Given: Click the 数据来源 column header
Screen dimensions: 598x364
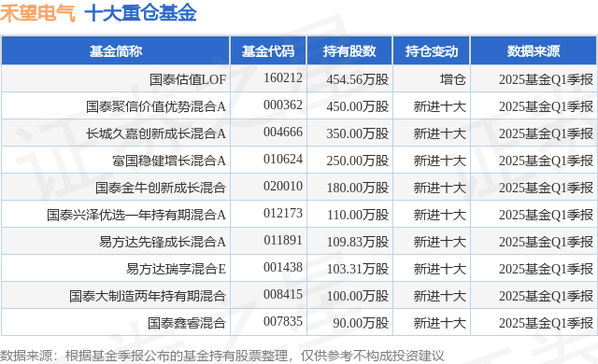Looking at the screenshot, I should point(534,51).
